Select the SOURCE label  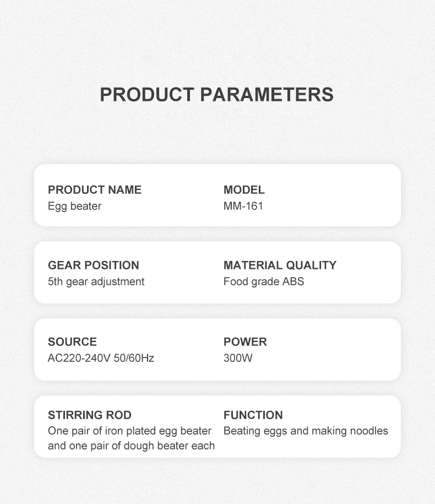72,342
